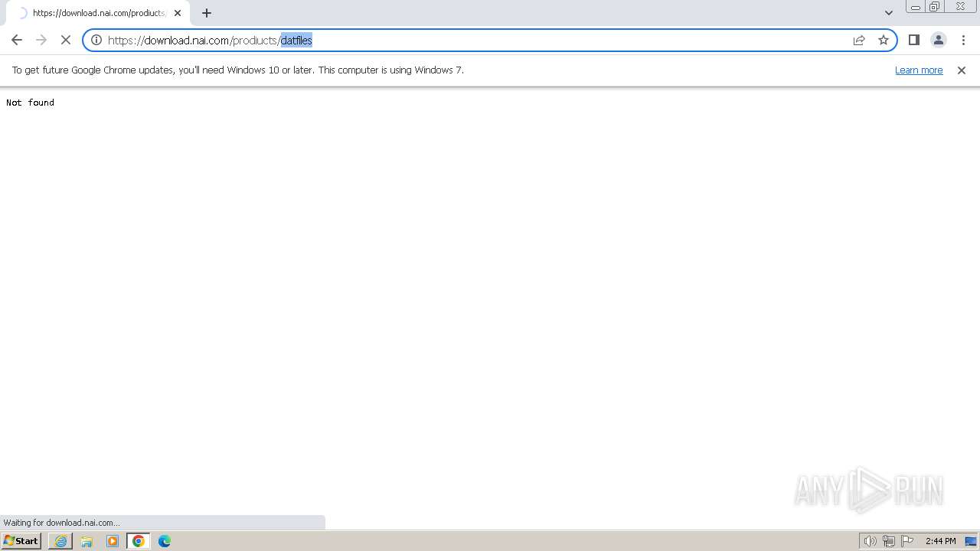Open the Chrome three-dot menu
The image size is (980, 551).
coord(964,40)
